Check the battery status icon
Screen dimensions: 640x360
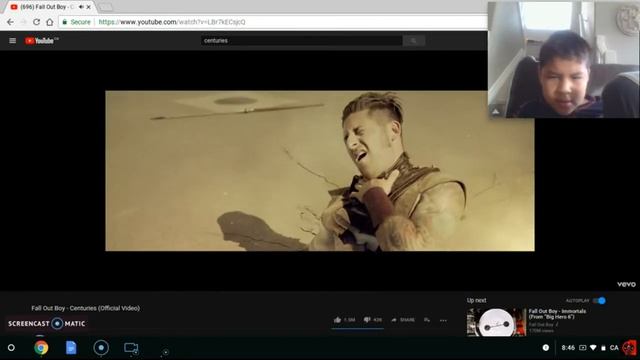603,348
